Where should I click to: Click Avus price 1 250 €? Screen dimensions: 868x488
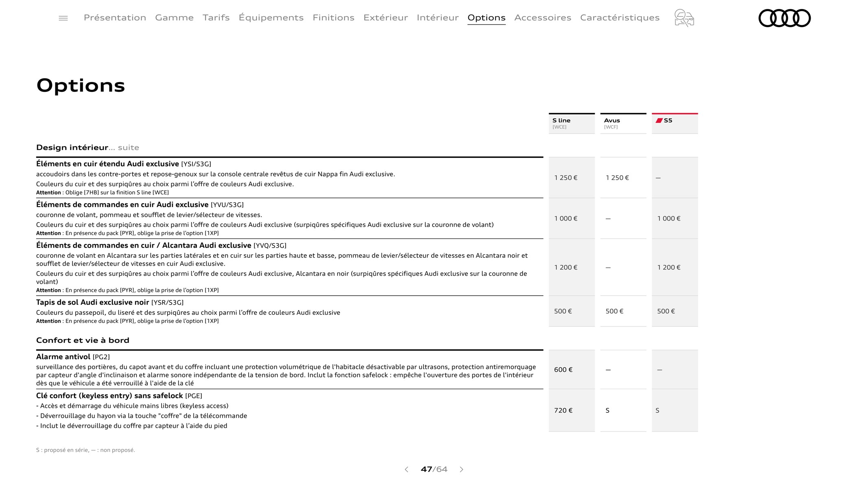point(617,178)
